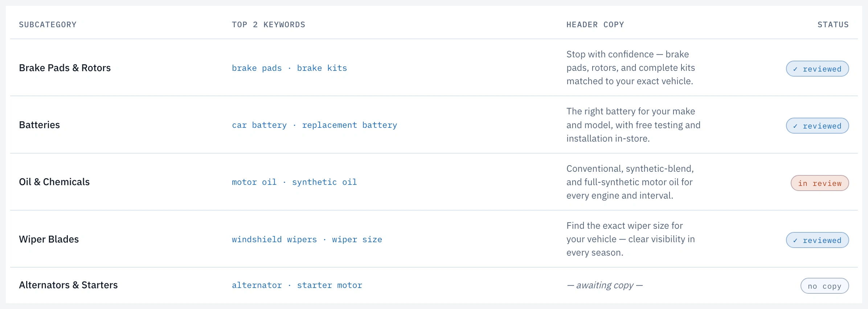Open the Wiper Blades subcategory
Image resolution: width=868 pixels, height=309 pixels.
(49, 239)
